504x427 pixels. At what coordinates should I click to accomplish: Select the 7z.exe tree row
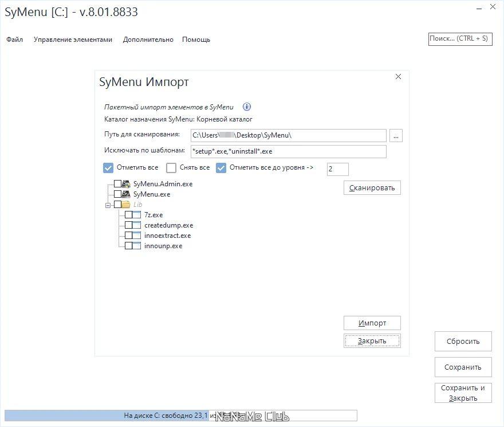153,215
